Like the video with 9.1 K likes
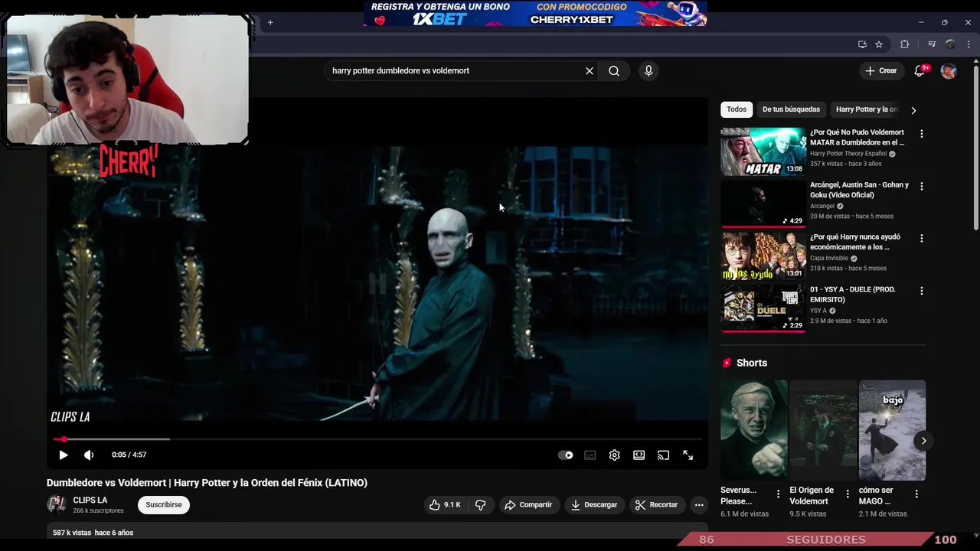Image resolution: width=980 pixels, height=551 pixels. point(445,505)
